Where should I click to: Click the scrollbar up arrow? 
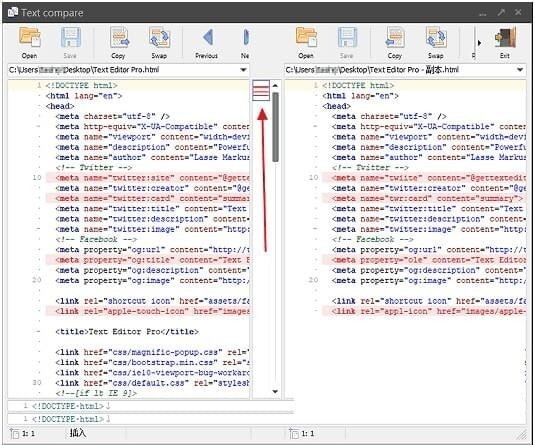tap(275, 85)
